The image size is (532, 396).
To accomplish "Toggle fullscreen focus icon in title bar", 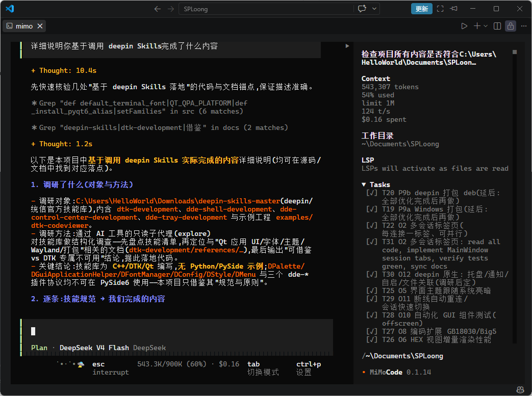I will click(x=440, y=9).
